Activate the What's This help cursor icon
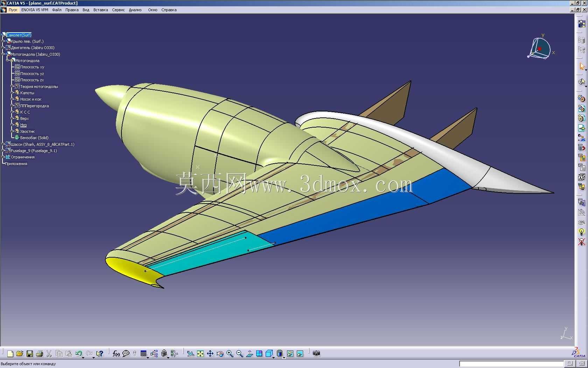The width and height of the screenshot is (588, 368). tap(100, 354)
